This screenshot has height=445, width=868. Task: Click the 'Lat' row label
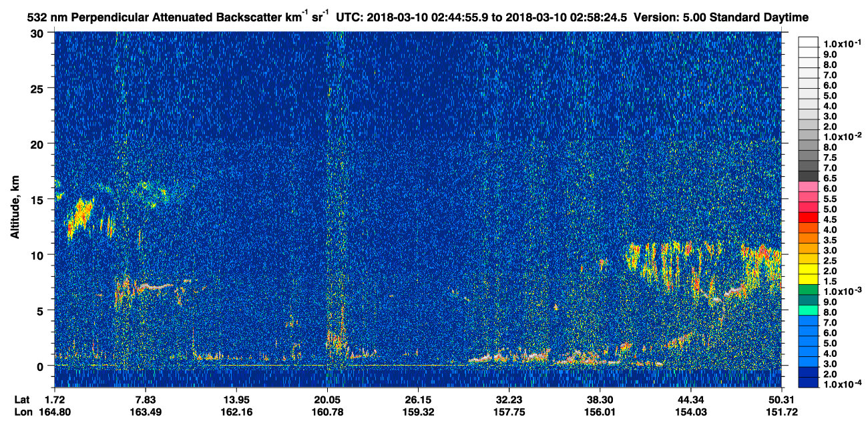pyautogui.click(x=22, y=399)
